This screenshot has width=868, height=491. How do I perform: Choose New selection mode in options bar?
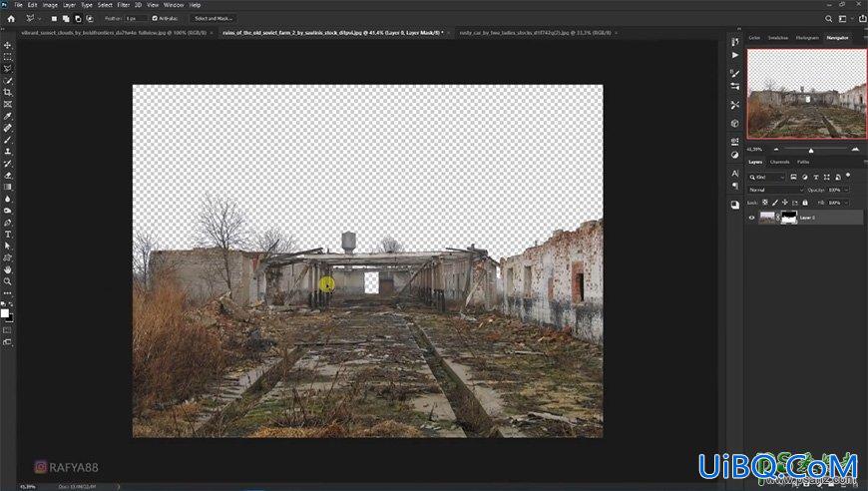54,18
